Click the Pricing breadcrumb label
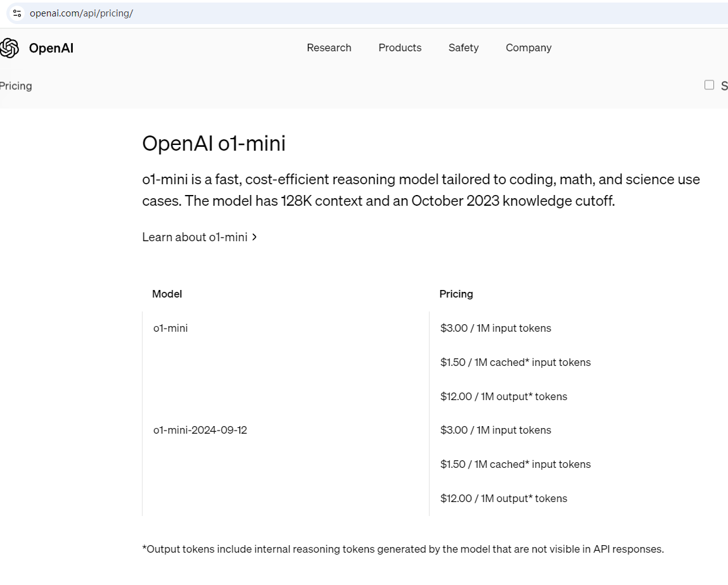The height and width of the screenshot is (585, 728). tap(16, 86)
